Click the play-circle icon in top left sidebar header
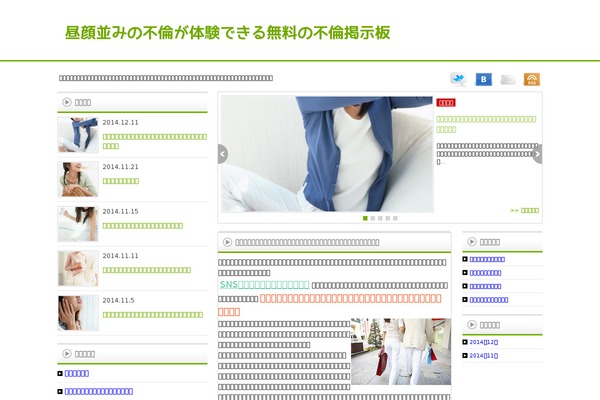The image size is (600, 400). [67, 102]
